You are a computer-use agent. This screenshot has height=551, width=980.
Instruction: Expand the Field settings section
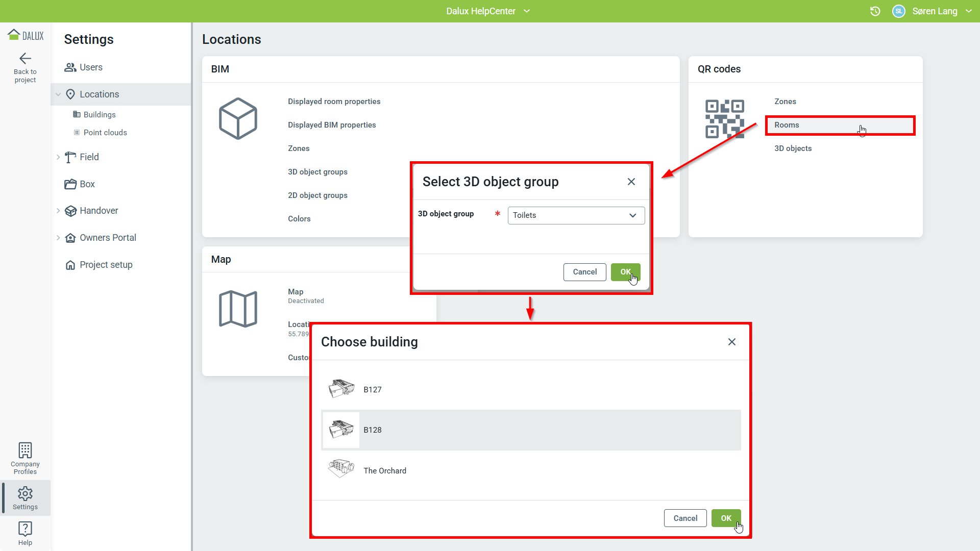pos(58,157)
